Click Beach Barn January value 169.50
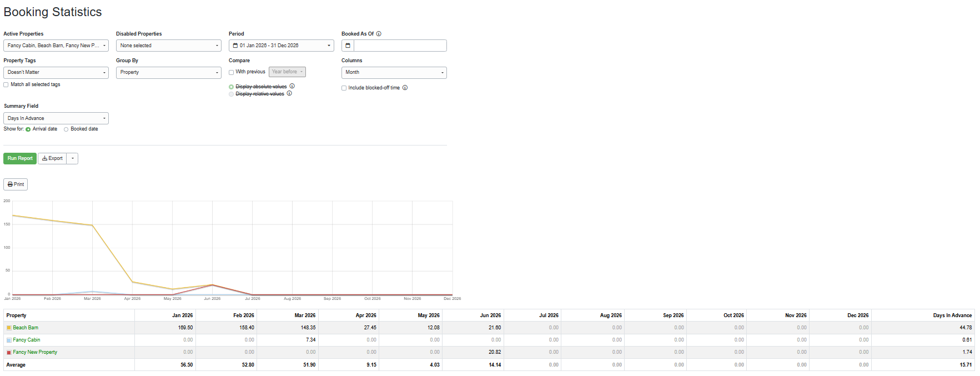The image size is (980, 376). pos(185,328)
